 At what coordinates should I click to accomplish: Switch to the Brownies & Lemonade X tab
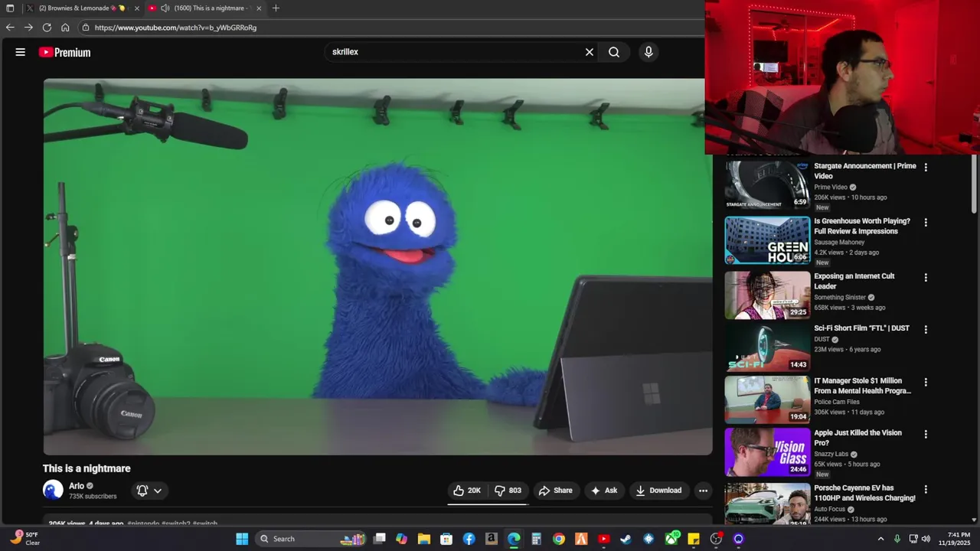83,8
